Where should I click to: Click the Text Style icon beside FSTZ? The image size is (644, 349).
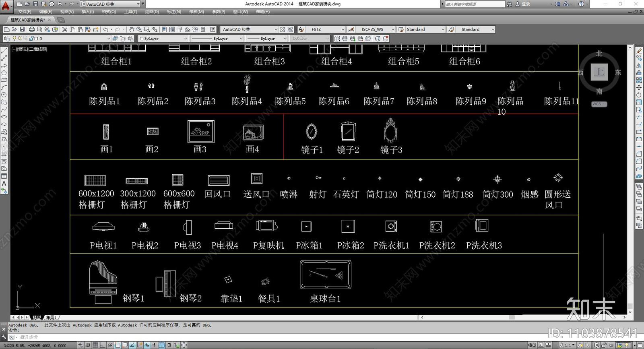[301, 29]
